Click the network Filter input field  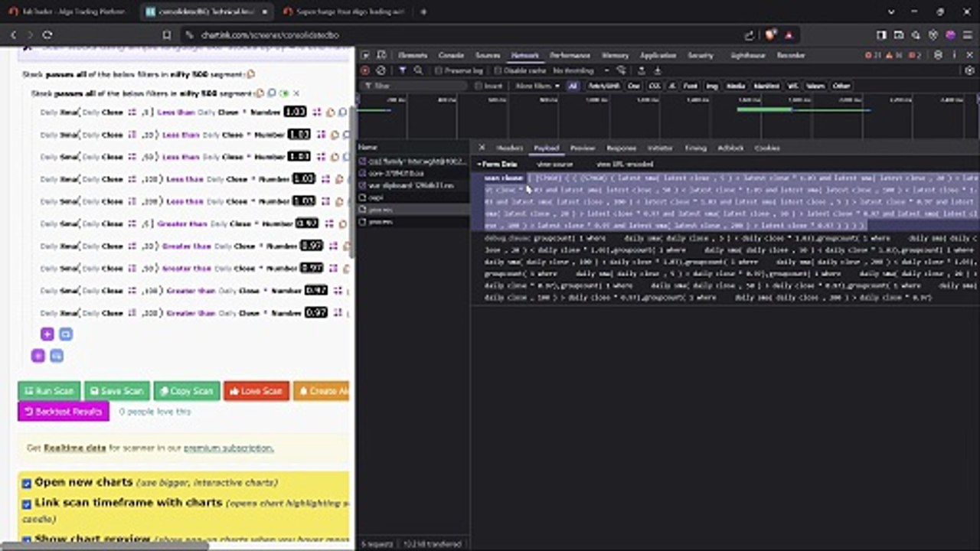(x=413, y=86)
